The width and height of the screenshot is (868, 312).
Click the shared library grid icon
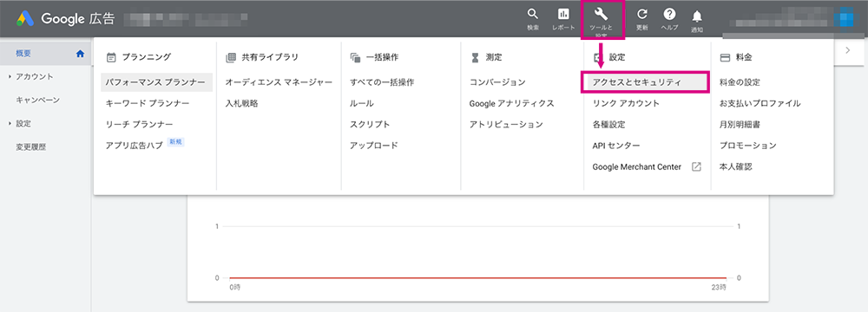pos(231,57)
